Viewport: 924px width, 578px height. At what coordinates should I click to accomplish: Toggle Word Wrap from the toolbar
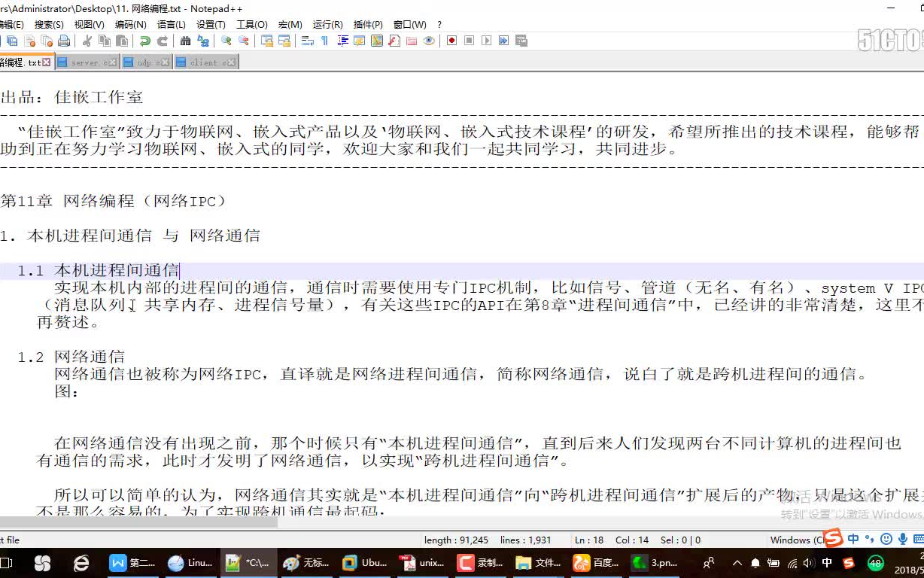coord(309,41)
